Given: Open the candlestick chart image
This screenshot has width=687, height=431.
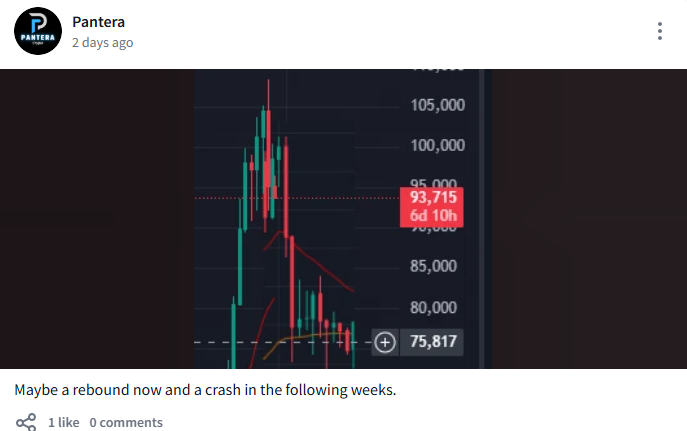Looking at the screenshot, I should coord(343,219).
